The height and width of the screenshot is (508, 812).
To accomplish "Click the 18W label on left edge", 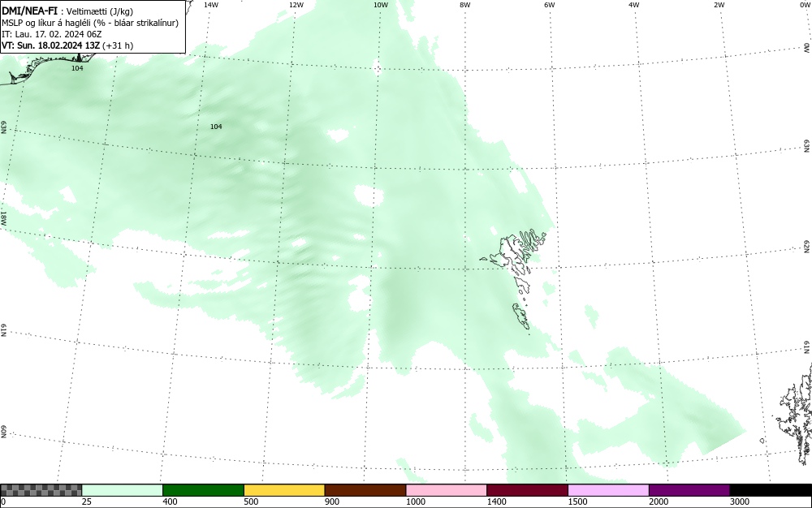I will coord(3,217).
